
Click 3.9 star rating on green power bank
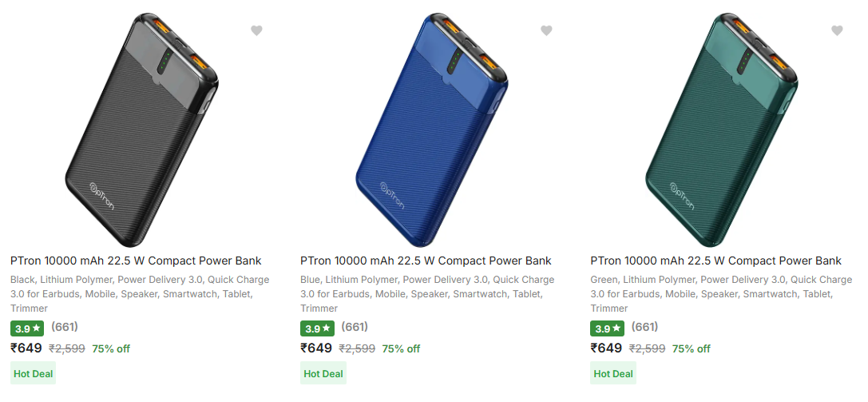[x=607, y=328]
